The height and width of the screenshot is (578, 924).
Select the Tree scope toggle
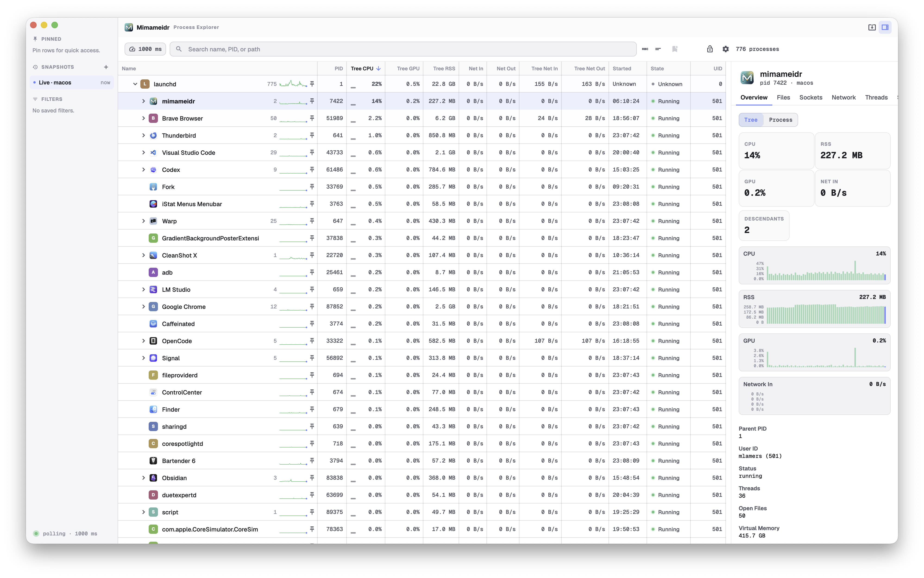[x=751, y=120]
